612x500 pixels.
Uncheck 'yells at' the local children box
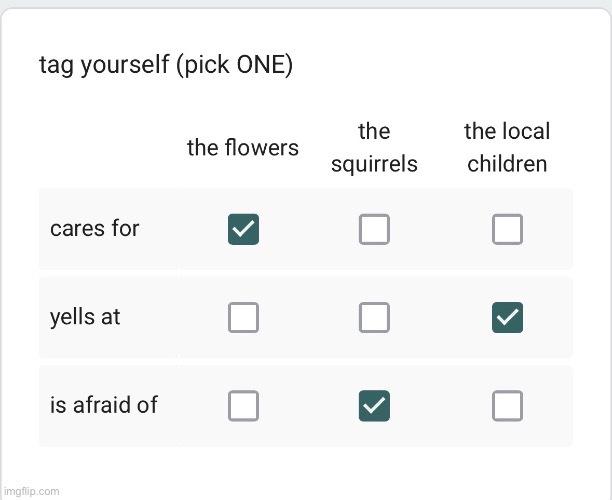507,317
